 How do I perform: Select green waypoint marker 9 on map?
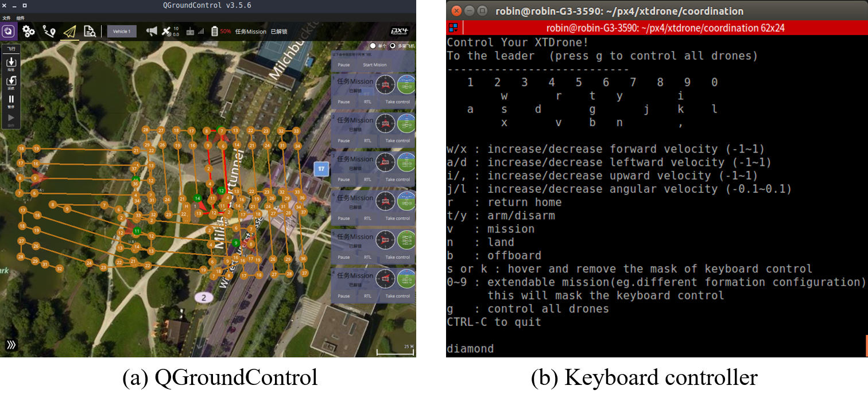point(236,243)
